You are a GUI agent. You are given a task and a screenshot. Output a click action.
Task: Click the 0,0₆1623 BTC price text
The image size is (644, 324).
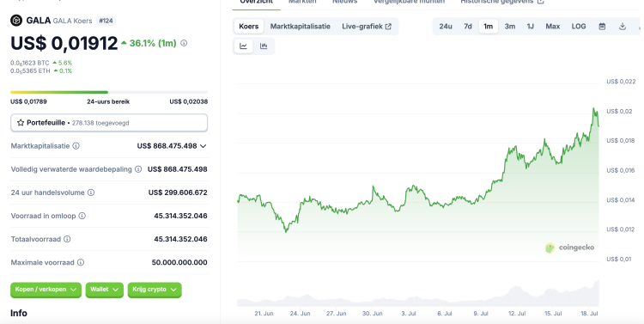pyautogui.click(x=29, y=63)
